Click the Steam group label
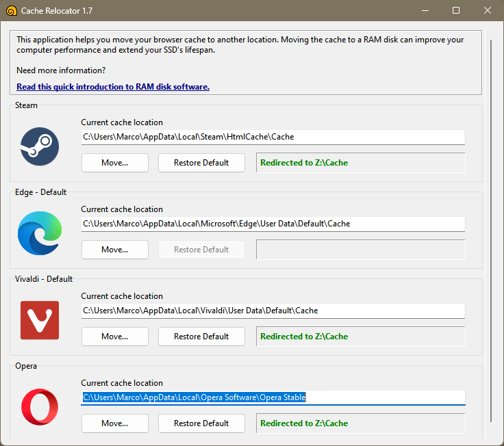 tap(26, 105)
